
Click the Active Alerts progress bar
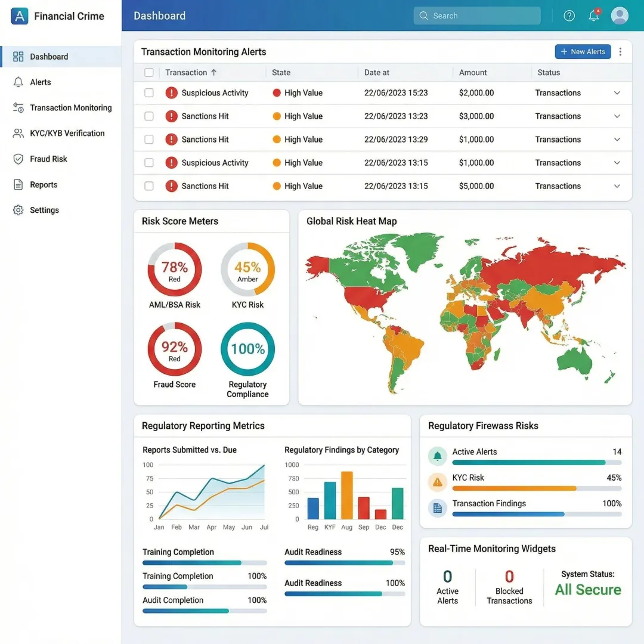(537, 463)
